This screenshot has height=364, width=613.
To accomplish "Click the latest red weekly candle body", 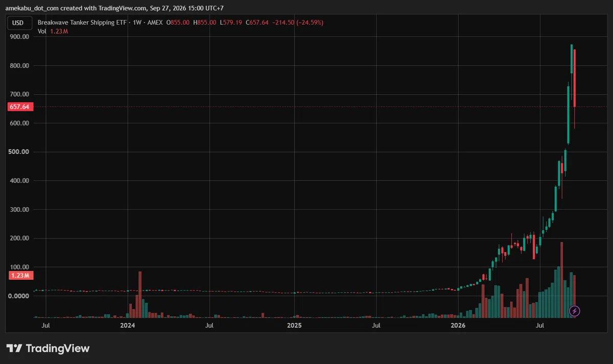I will coord(575,78).
